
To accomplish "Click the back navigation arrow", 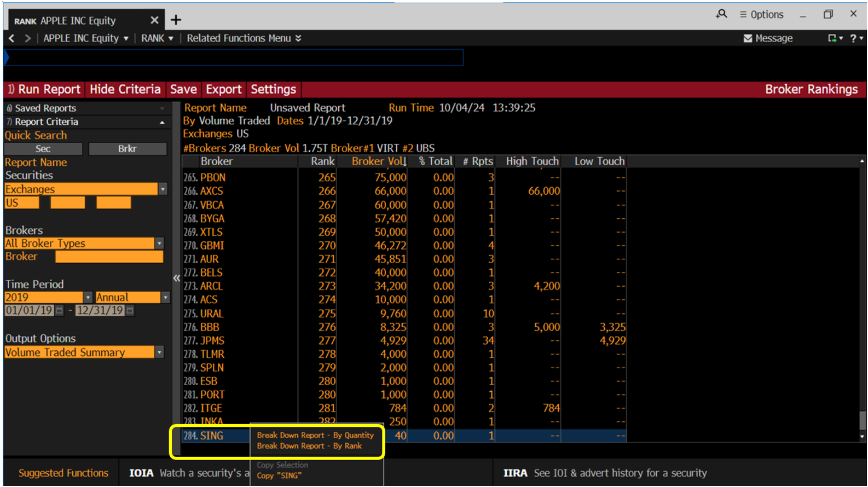I will coord(11,38).
